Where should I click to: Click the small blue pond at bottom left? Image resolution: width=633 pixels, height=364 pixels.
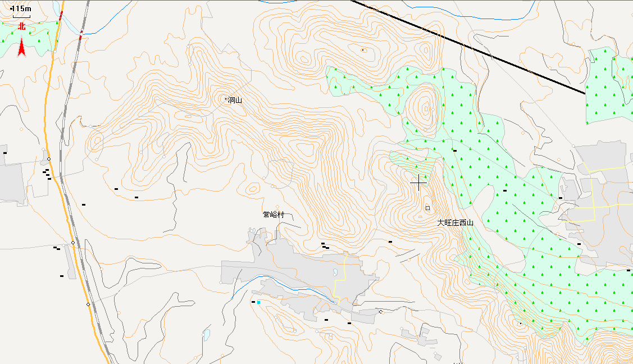pos(207,335)
